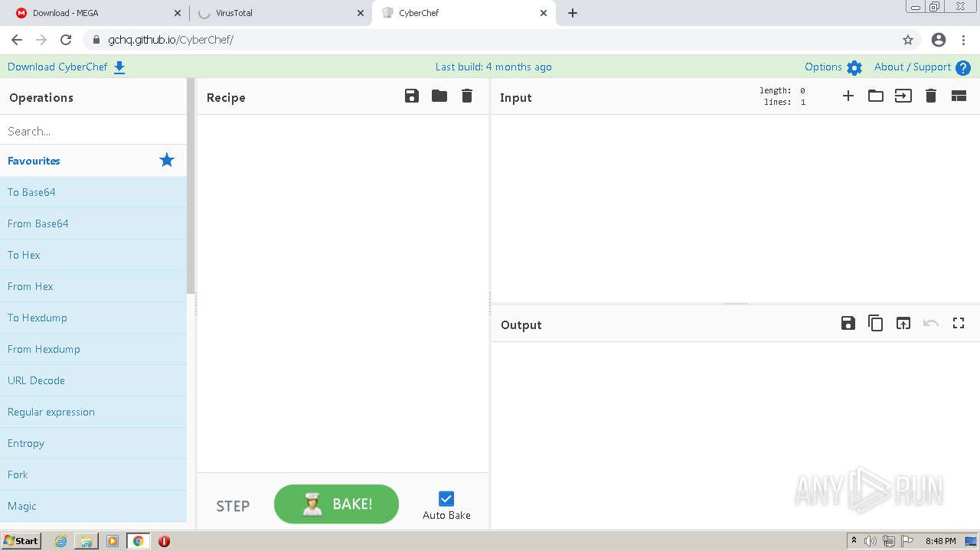Screen dimensions: 980x551
Task: Expand the Favourites category
Action: pyautogui.click(x=93, y=161)
